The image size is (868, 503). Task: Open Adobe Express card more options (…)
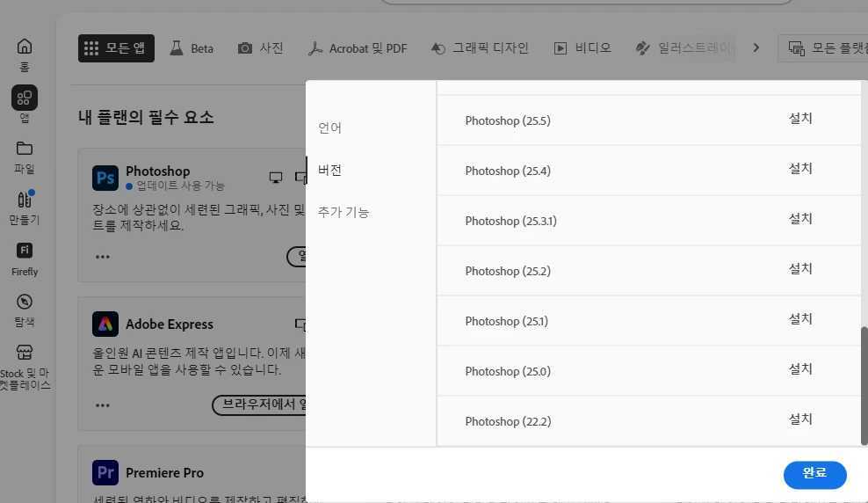[x=103, y=405]
